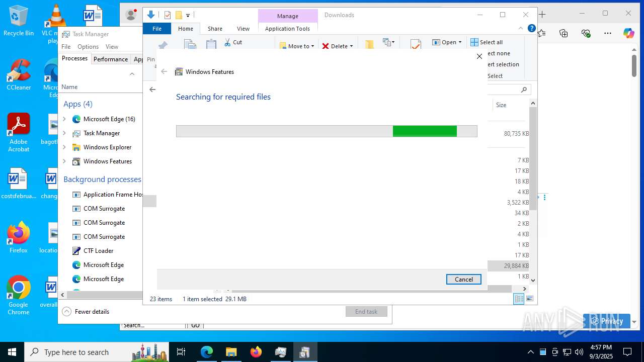
Task: Expand Windows Explorer process row
Action: coord(64,147)
